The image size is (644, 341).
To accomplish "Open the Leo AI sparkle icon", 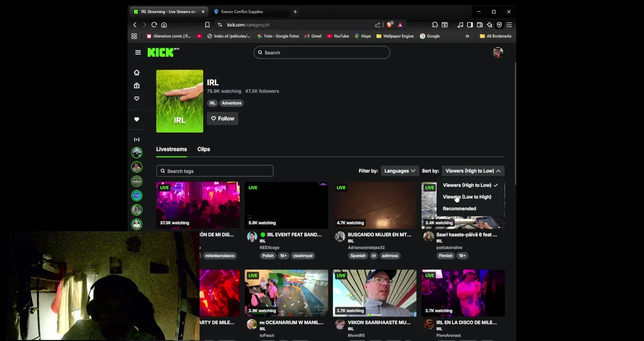I will (x=490, y=25).
